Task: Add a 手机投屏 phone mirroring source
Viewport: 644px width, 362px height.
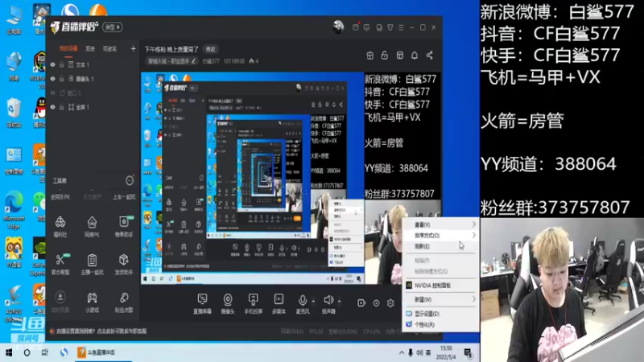Action: click(253, 304)
